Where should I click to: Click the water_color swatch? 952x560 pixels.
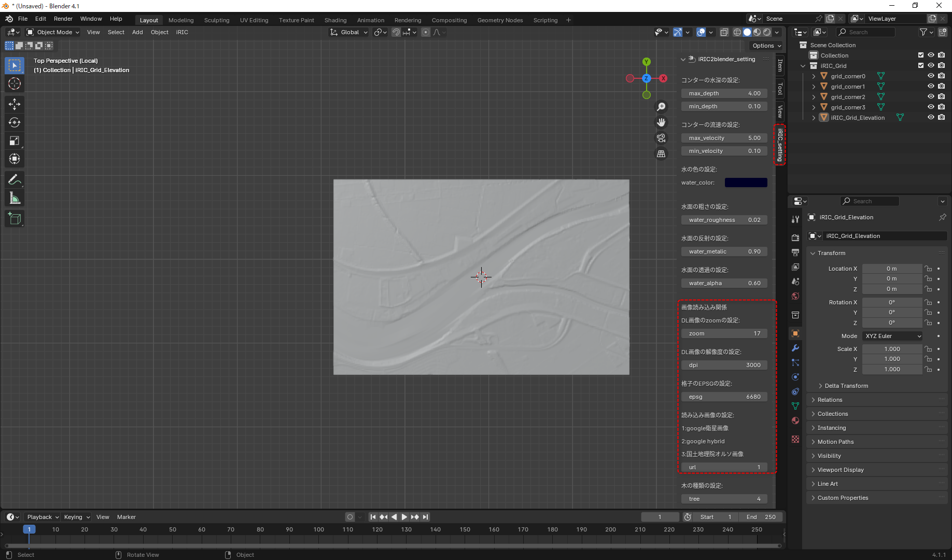point(746,183)
